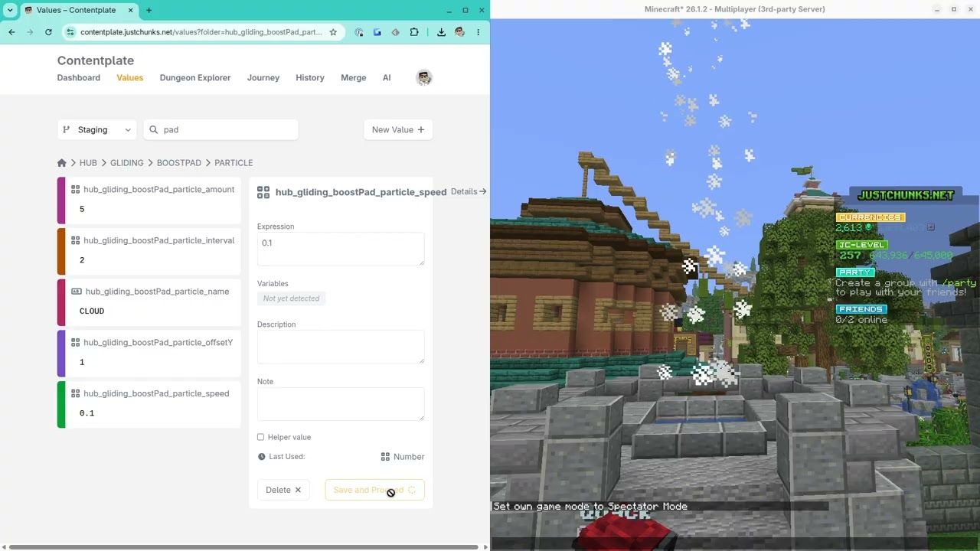Open the Dashboard tab
980x551 pixels.
pos(79,77)
